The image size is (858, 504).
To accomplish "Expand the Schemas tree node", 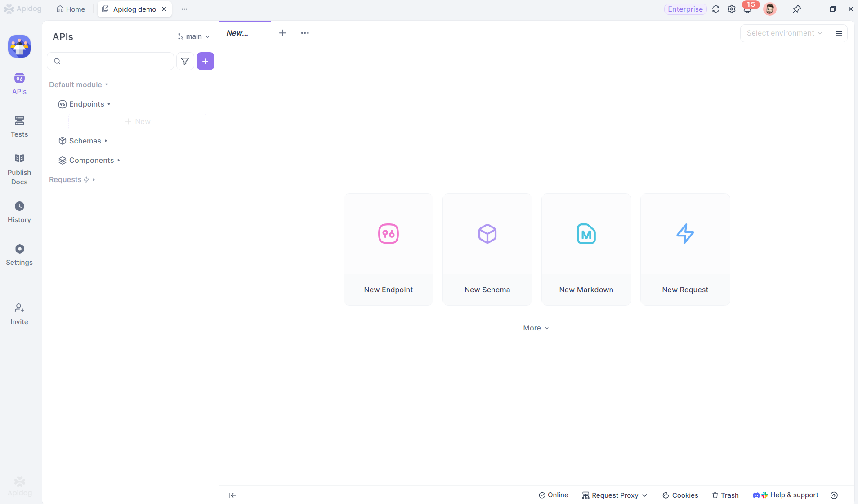I will (x=85, y=141).
